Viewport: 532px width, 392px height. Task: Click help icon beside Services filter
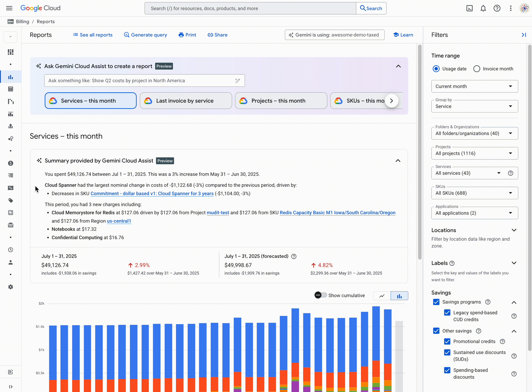[510, 173]
